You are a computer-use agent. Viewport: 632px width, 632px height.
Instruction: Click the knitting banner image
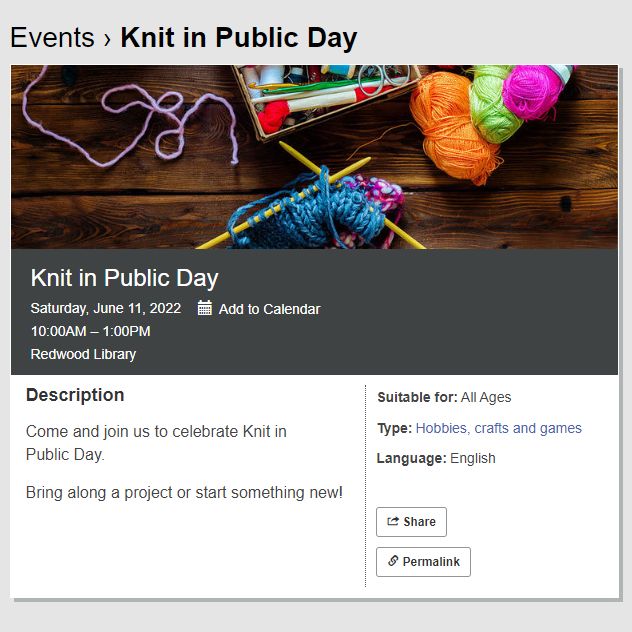[314, 157]
